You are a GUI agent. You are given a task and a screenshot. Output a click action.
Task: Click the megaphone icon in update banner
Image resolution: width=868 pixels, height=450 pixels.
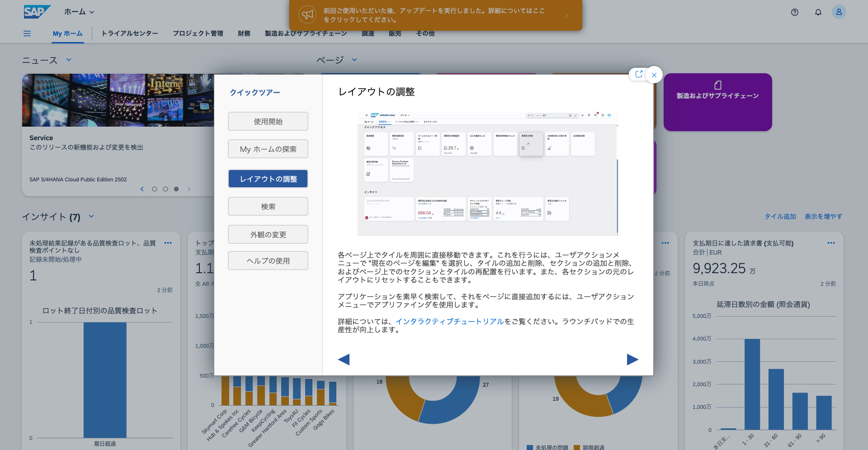(307, 15)
